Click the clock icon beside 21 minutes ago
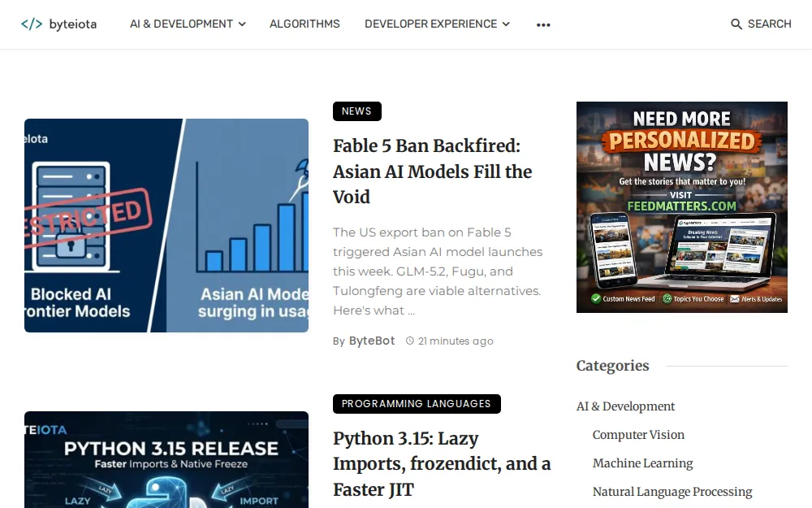Viewport: 812px width, 508px height. [409, 341]
